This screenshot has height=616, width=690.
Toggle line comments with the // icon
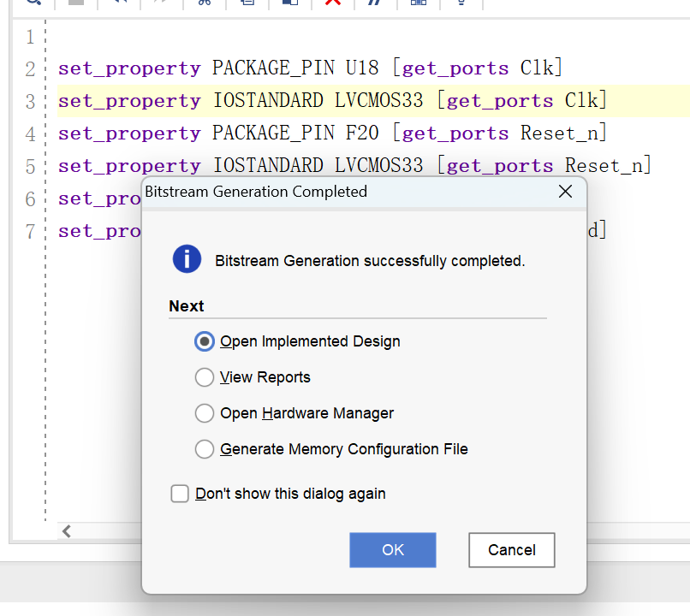[x=374, y=2]
